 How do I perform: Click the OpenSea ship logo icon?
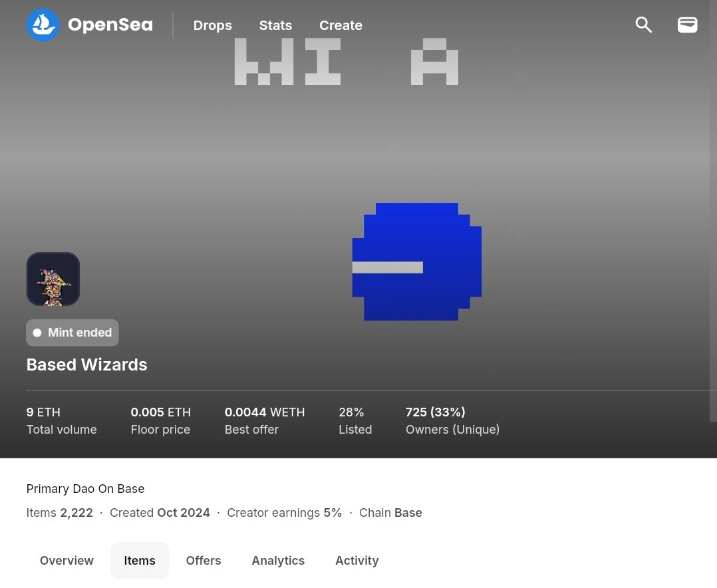coord(43,25)
